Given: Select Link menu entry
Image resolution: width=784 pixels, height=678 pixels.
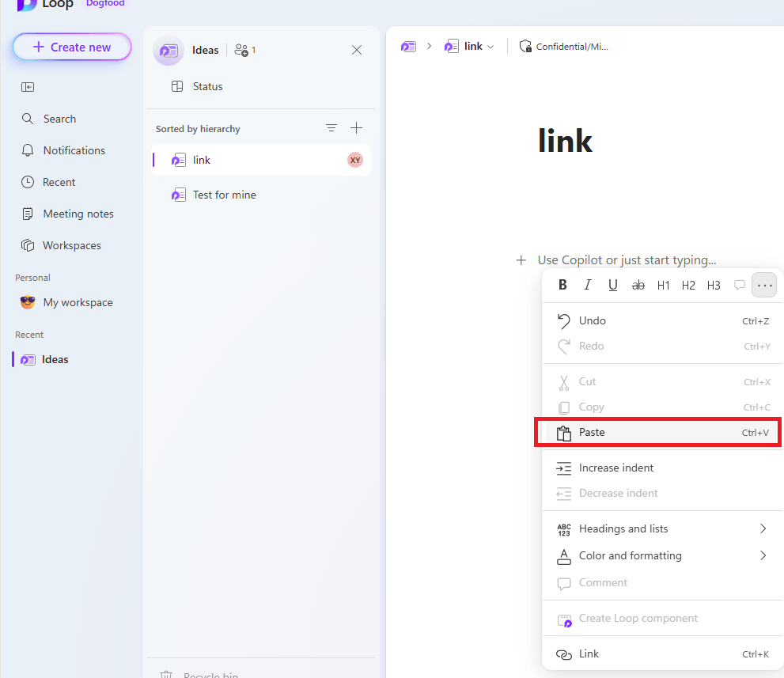Looking at the screenshot, I should pos(663,654).
